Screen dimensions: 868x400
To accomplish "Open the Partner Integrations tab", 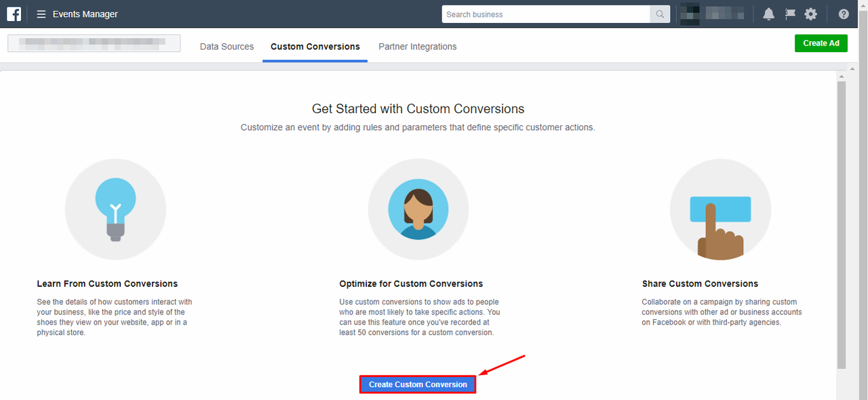I will tap(418, 47).
